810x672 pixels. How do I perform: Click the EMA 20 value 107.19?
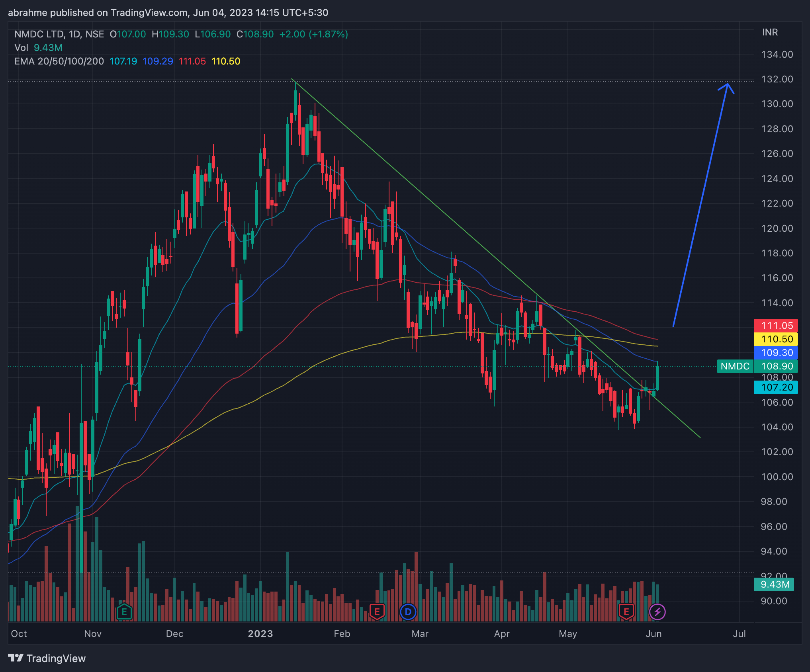(123, 61)
